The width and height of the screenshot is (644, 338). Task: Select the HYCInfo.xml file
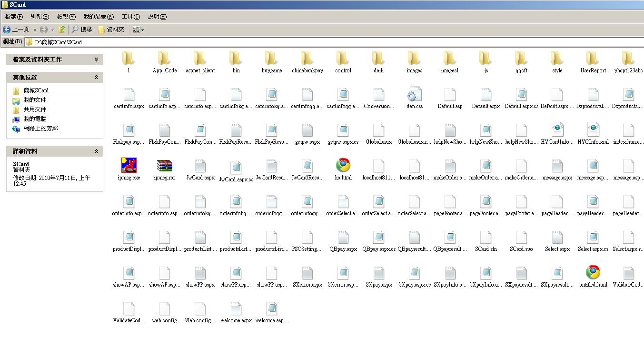coord(593,130)
